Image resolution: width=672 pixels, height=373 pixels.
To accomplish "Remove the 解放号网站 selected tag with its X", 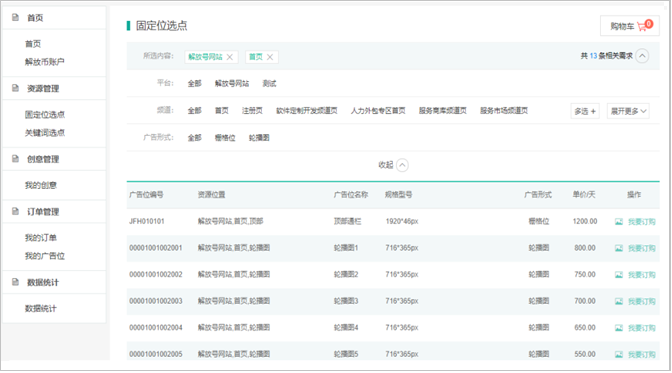I will 230,57.
